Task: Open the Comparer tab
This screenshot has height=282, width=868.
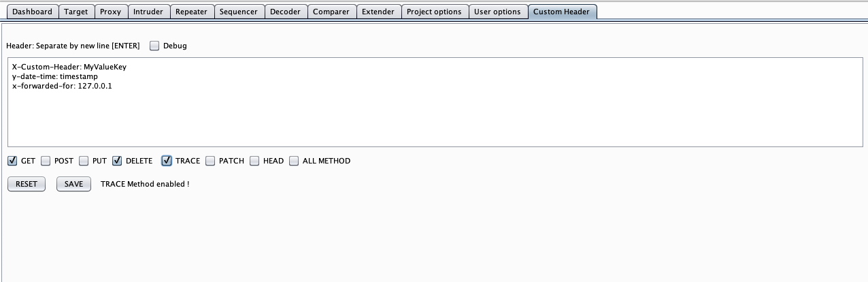Action: [x=331, y=12]
